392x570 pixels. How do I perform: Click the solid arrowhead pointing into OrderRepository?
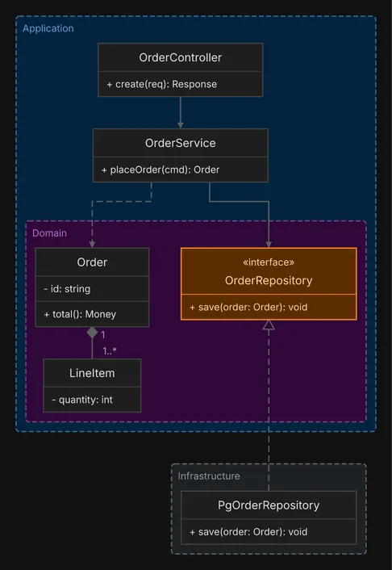[x=269, y=245]
